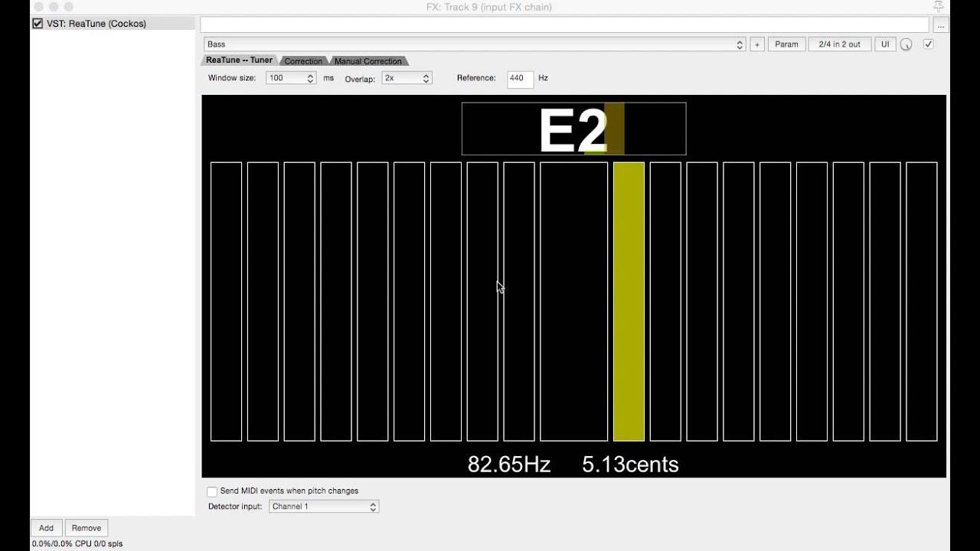Viewport: 980px width, 551px height.
Task: Click the Add FX button
Action: (x=46, y=528)
